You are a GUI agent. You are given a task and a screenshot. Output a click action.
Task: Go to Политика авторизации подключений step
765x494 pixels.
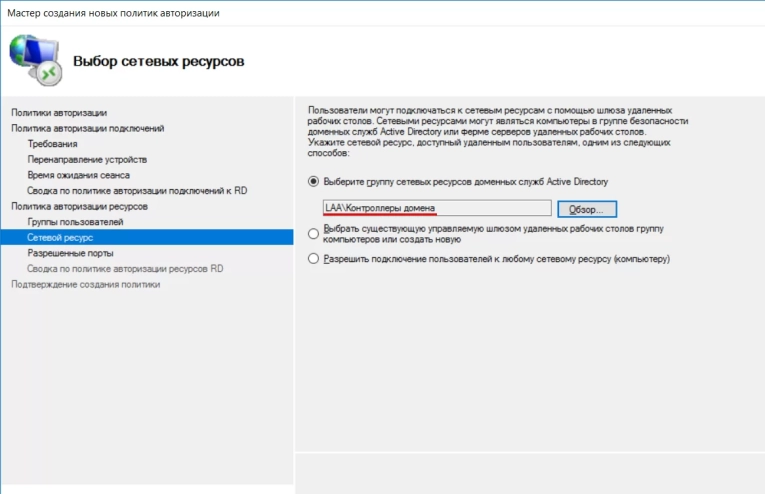[88, 128]
